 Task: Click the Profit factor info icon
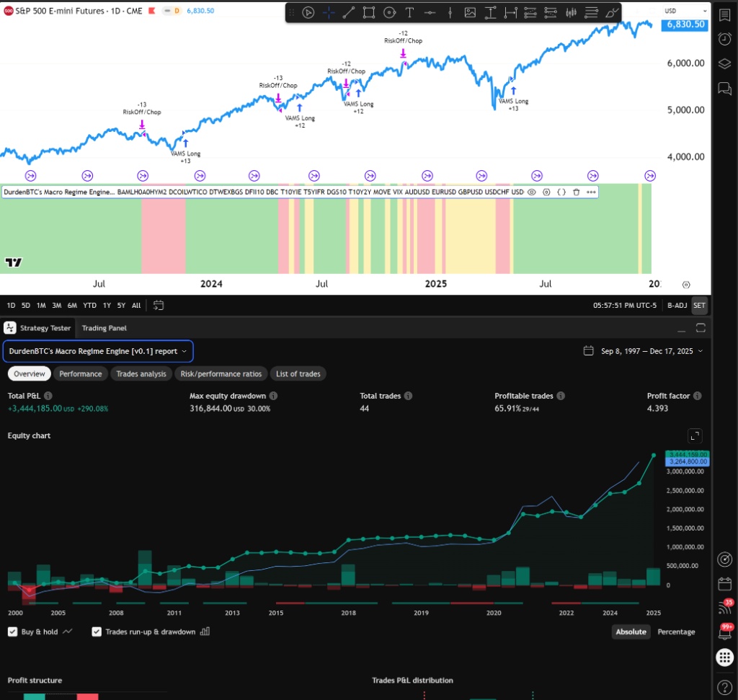[697, 396]
